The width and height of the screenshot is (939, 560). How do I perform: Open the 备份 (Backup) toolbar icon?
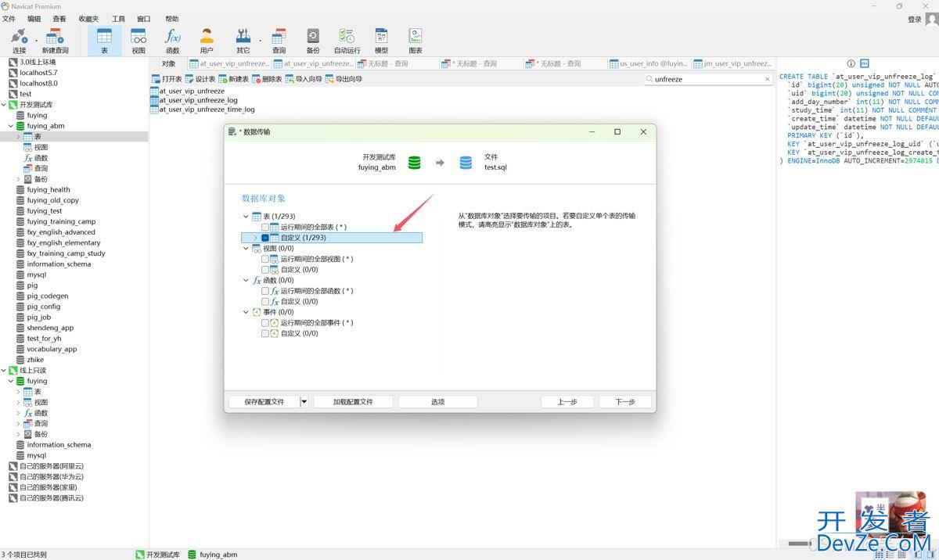(x=313, y=40)
